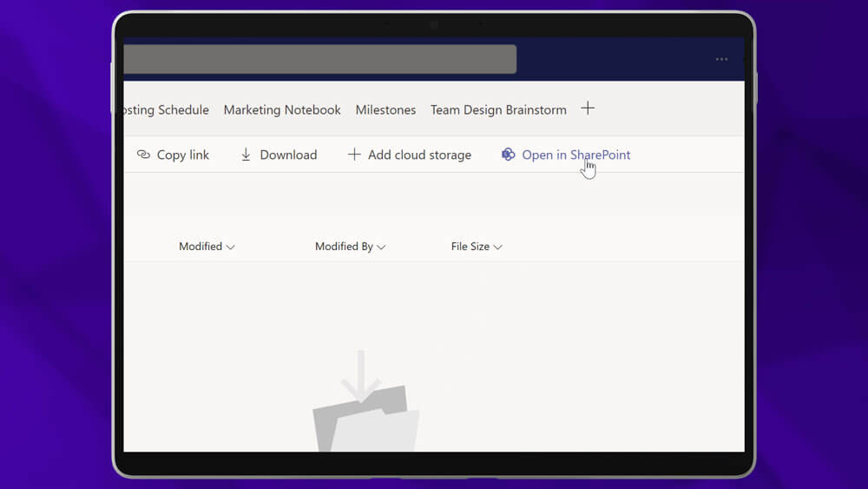Select the Milestones tab
The height and width of the screenshot is (489, 868).
point(385,109)
